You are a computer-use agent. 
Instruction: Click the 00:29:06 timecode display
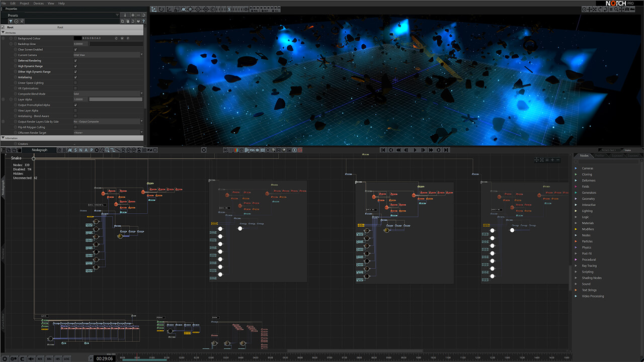pos(104,358)
